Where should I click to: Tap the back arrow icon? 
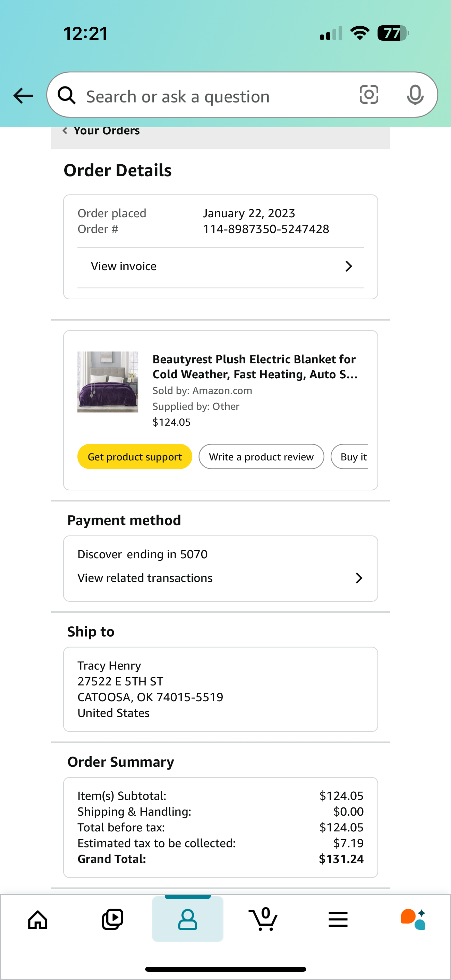tap(23, 95)
